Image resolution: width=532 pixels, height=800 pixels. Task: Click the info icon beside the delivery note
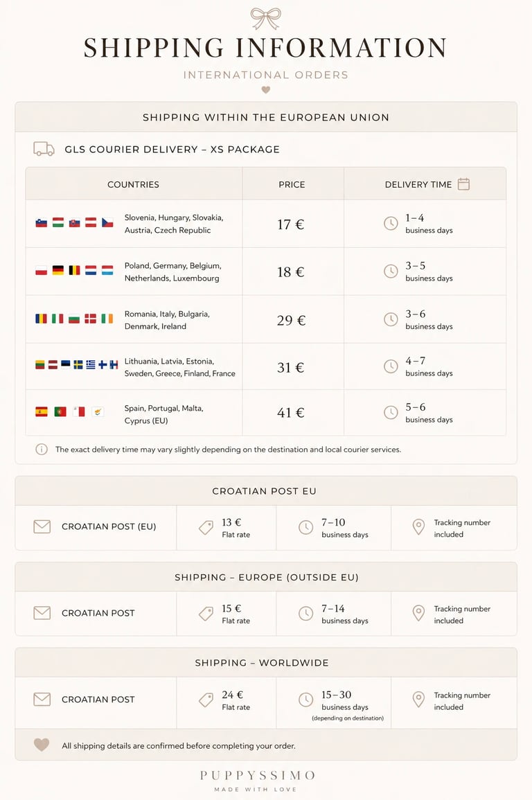point(42,450)
